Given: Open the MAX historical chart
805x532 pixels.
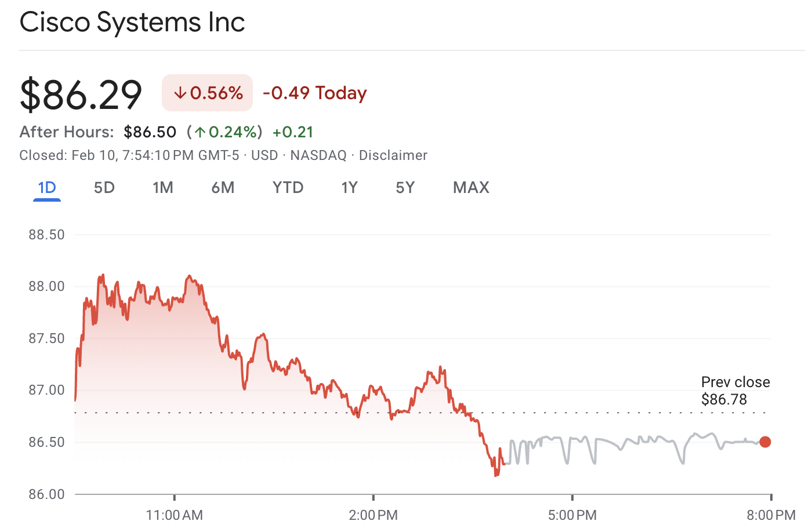Looking at the screenshot, I should [471, 187].
